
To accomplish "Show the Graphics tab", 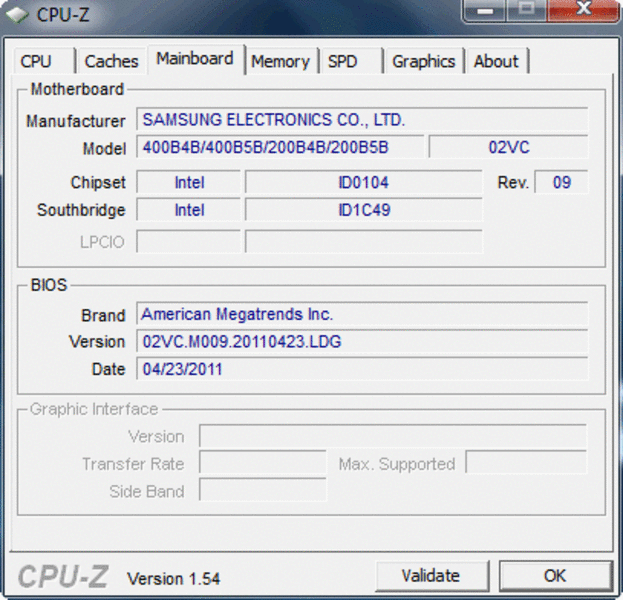I will tap(424, 61).
